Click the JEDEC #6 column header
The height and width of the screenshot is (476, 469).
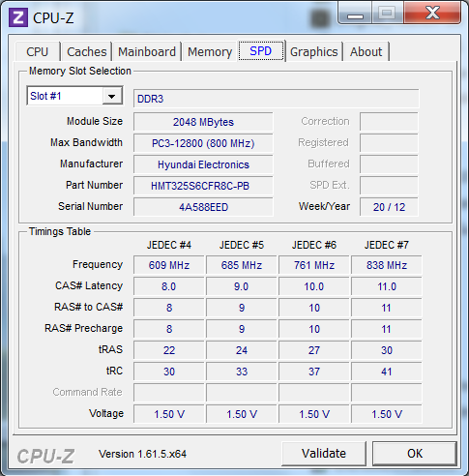tap(314, 245)
